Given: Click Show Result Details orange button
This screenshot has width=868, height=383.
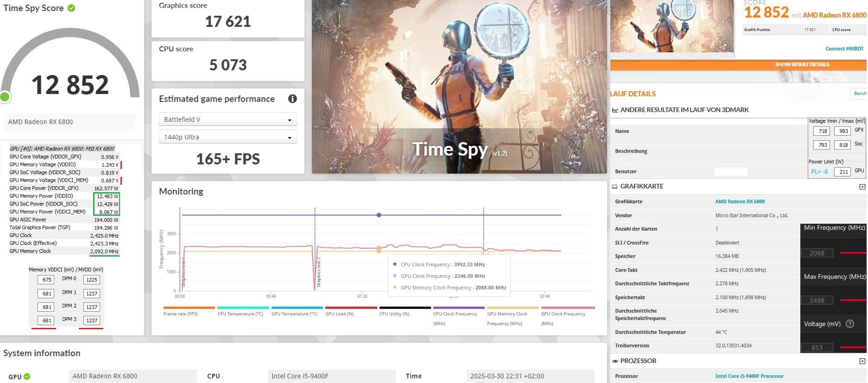Looking at the screenshot, I should click(738, 65).
